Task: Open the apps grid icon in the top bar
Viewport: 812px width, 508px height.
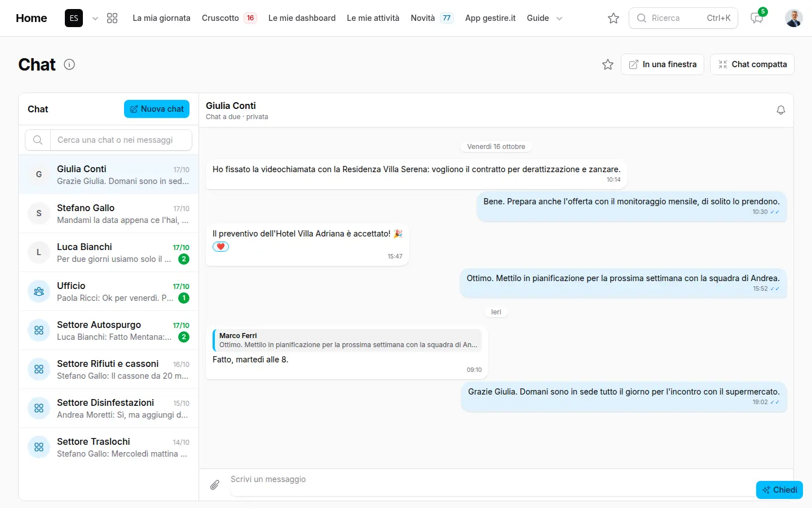Action: click(112, 18)
